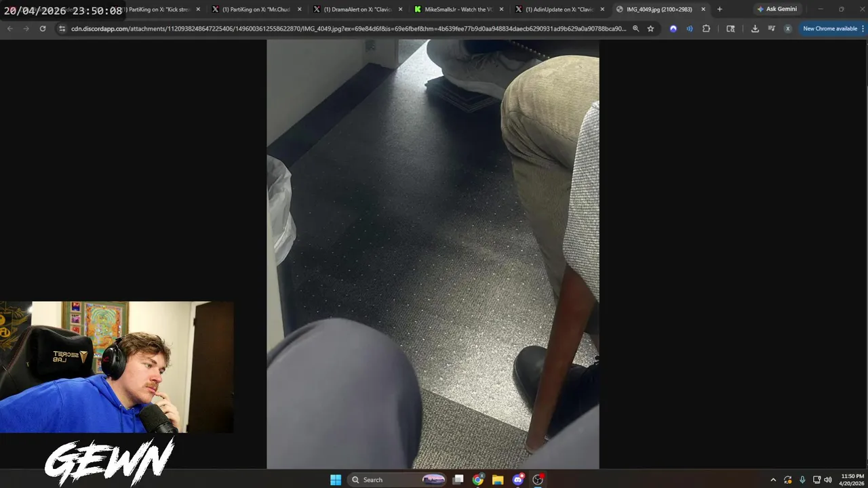Click the sync refresh tray icon
868x488 pixels.
pos(788,480)
